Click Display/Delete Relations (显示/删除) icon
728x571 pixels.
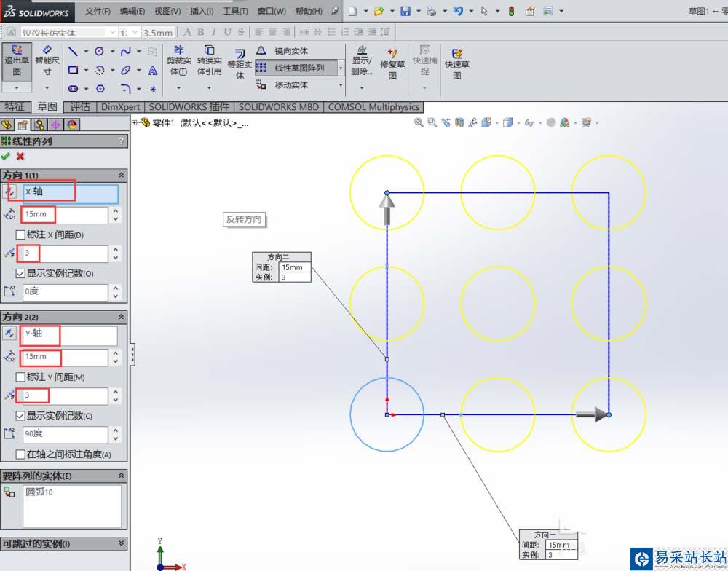(x=362, y=60)
